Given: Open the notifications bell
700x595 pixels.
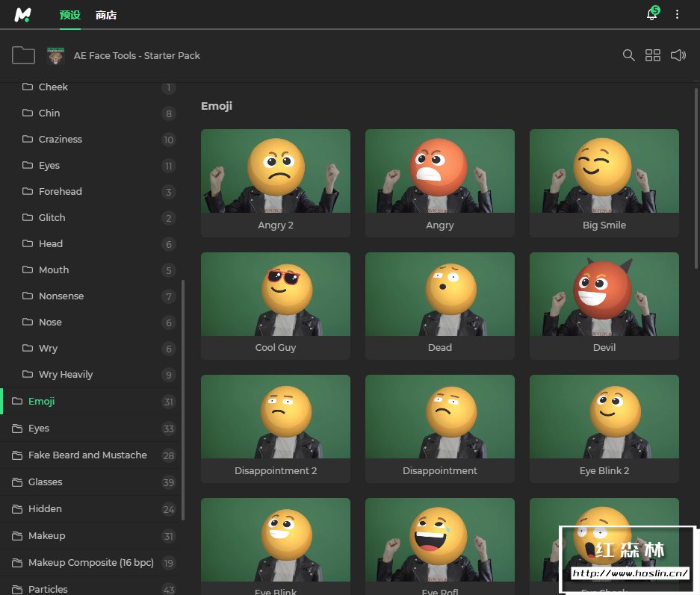Looking at the screenshot, I should coord(651,15).
